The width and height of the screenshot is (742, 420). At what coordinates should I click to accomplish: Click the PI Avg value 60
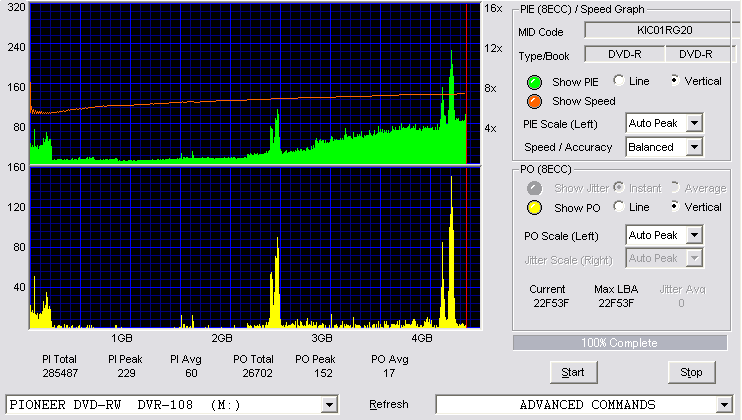pos(191,373)
